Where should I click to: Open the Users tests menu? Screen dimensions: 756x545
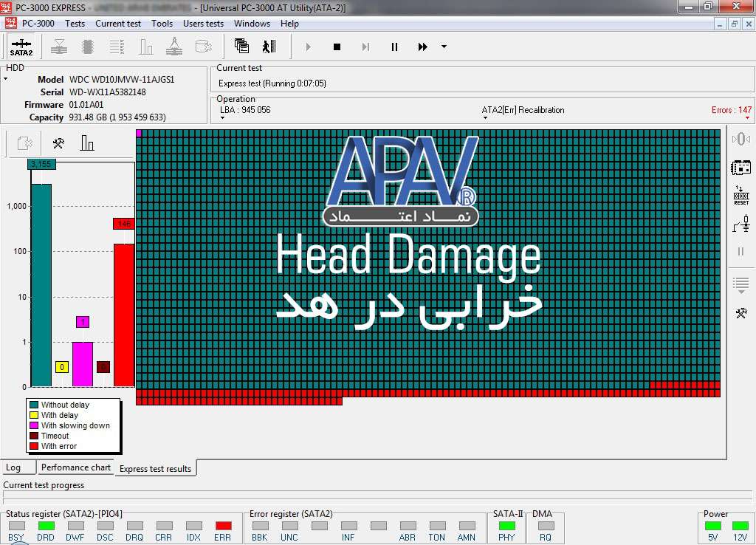203,24
